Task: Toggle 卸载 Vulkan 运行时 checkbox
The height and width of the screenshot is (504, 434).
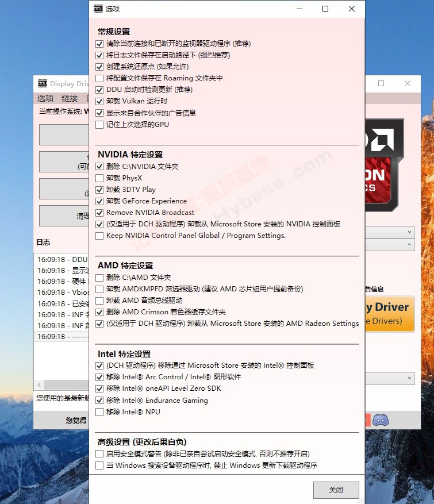Action: coord(99,101)
